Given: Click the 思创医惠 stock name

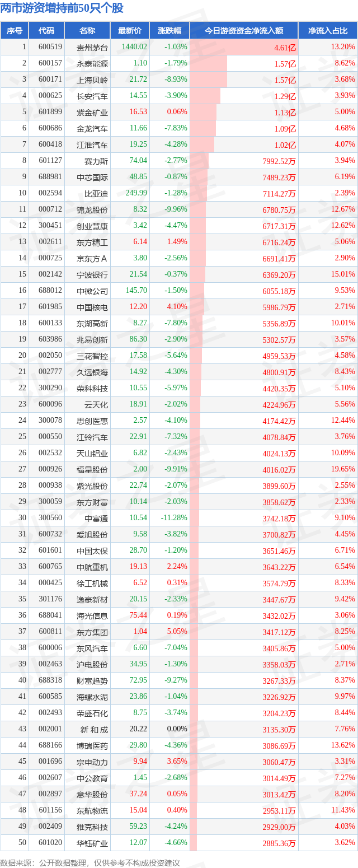Looking at the screenshot, I should point(92,421).
